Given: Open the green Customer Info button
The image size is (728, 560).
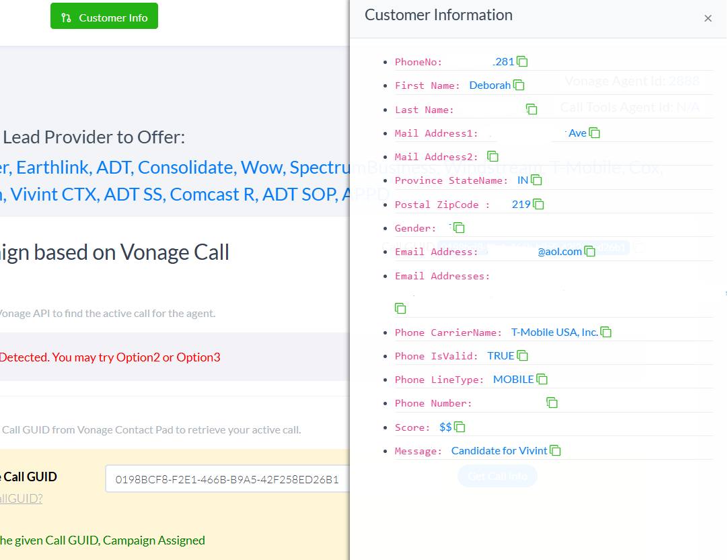Looking at the screenshot, I should (104, 16).
